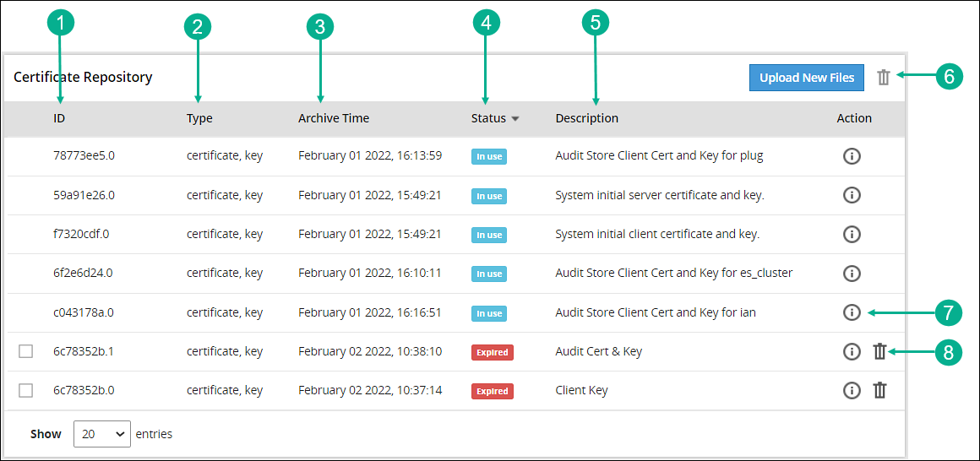Image resolution: width=980 pixels, height=461 pixels.
Task: View info for expired Client Key row
Action: [852, 390]
